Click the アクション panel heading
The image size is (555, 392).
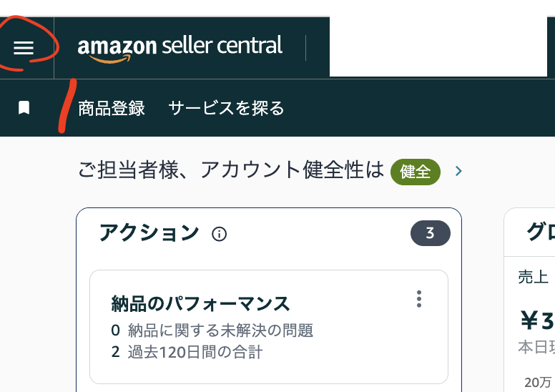(149, 233)
